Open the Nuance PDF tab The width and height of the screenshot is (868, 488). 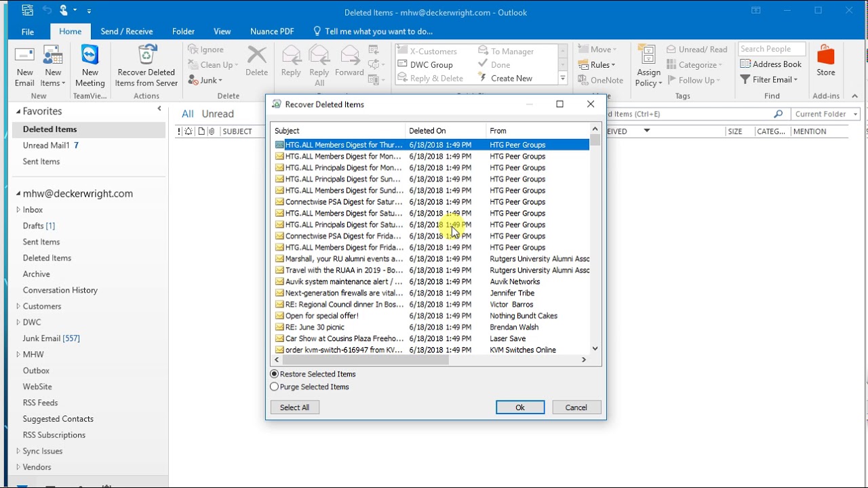(x=272, y=31)
